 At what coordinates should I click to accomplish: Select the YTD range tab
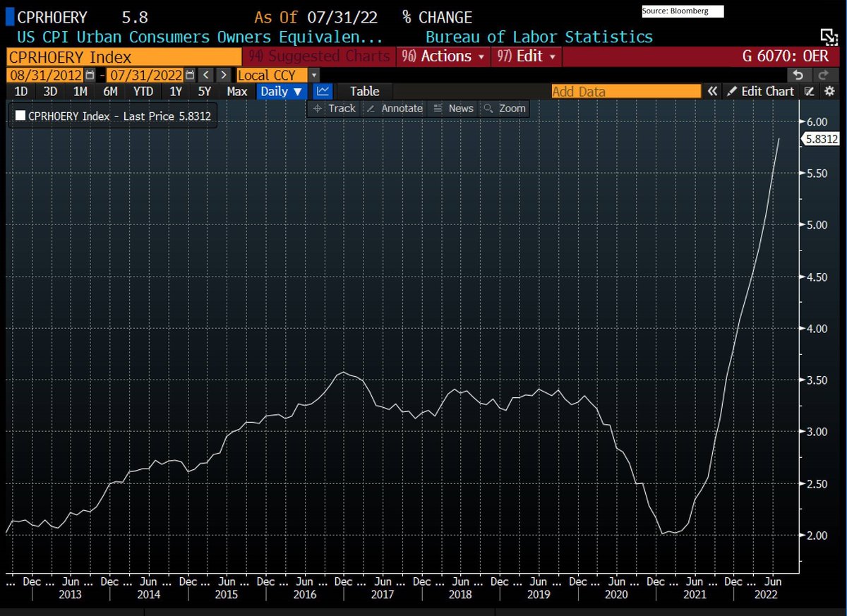click(x=143, y=91)
